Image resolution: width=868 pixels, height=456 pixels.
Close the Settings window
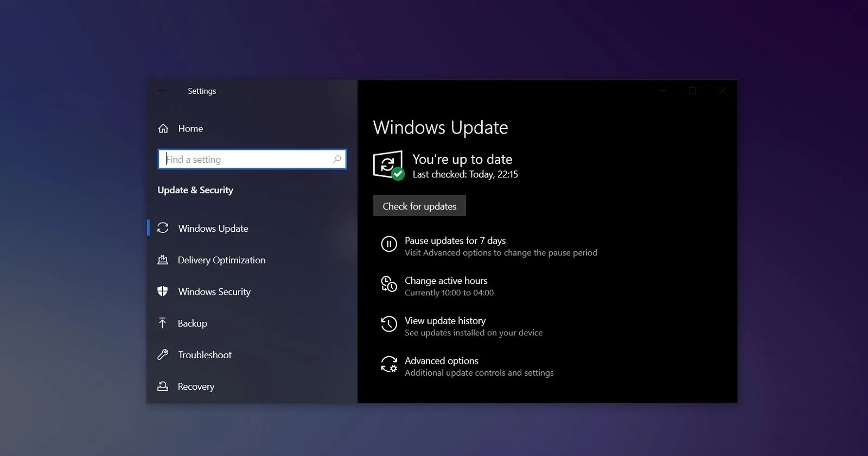coord(722,91)
